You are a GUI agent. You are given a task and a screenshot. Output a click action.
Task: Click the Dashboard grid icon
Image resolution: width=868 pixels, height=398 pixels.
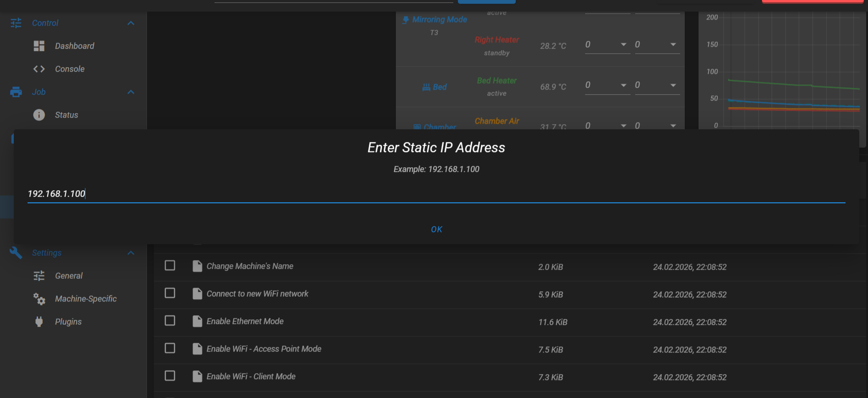tap(39, 46)
